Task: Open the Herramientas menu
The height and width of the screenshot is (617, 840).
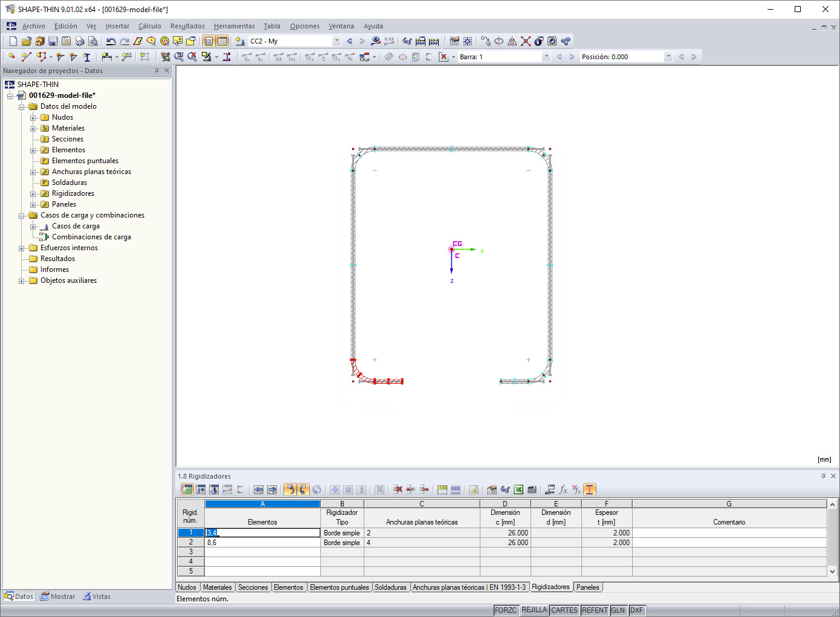Action: 234,26
